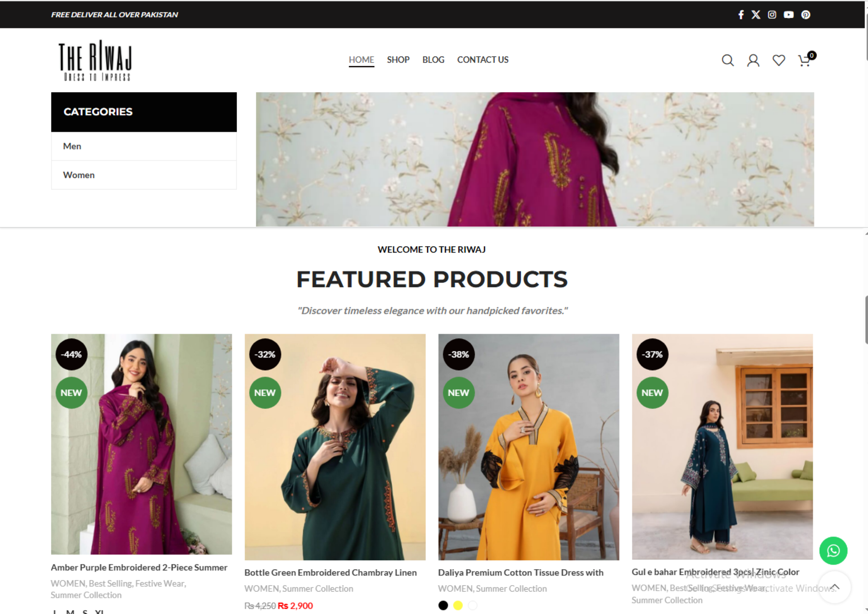Open the wishlist heart icon
Screen dimensions: 868x614
[x=778, y=60]
